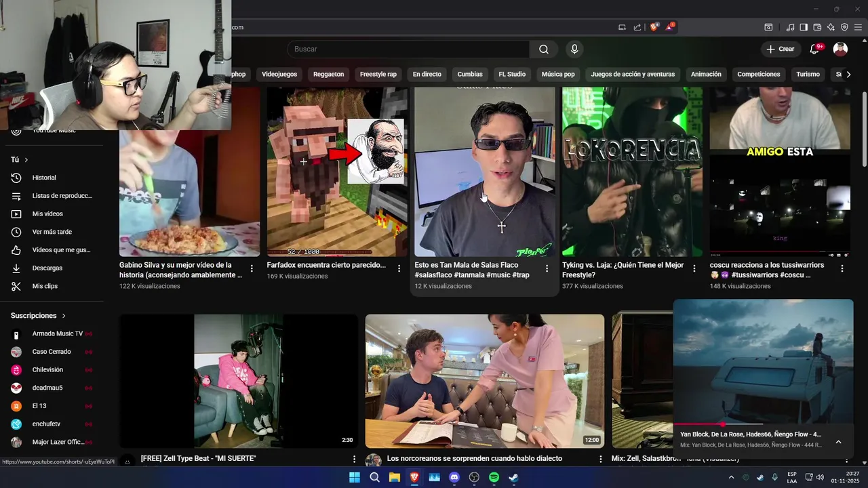The height and width of the screenshot is (488, 868).
Task: Select Juegos de acción y aventuras chip
Action: pyautogui.click(x=633, y=74)
